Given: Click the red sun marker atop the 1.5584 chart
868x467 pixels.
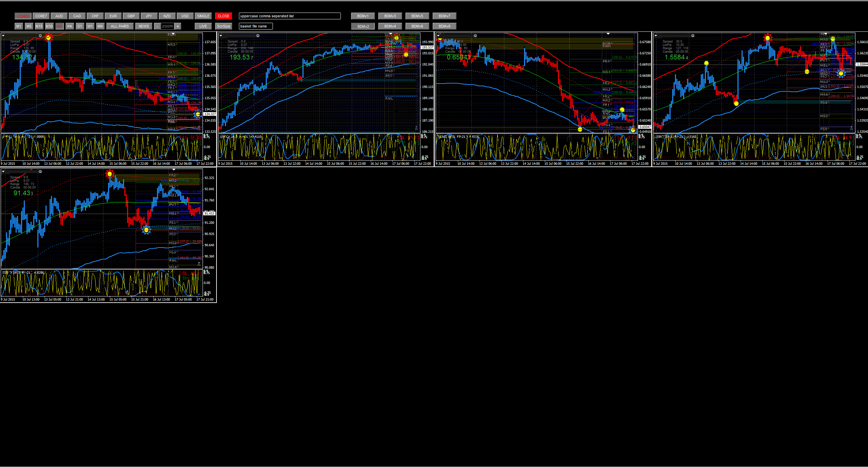Looking at the screenshot, I should coord(767,38).
